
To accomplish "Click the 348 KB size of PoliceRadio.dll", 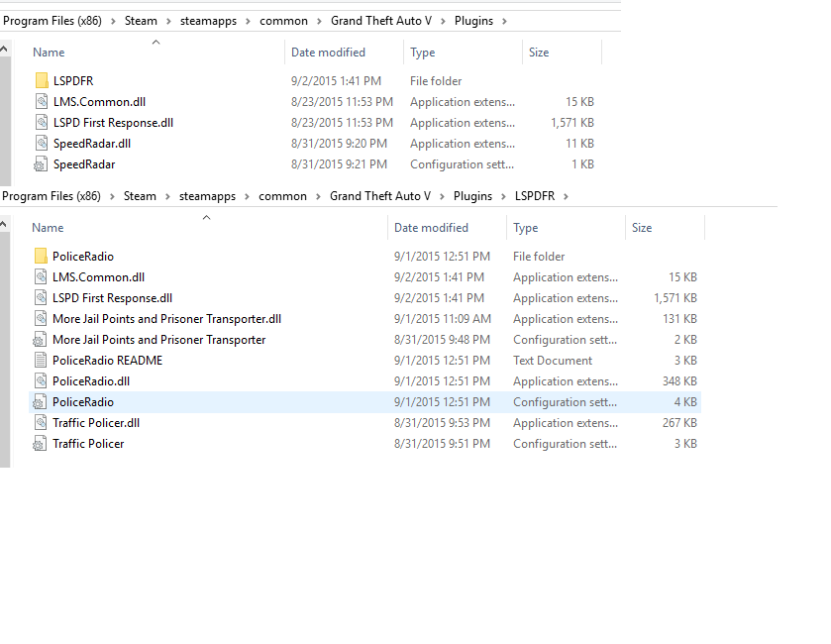I will pyautogui.click(x=679, y=381).
